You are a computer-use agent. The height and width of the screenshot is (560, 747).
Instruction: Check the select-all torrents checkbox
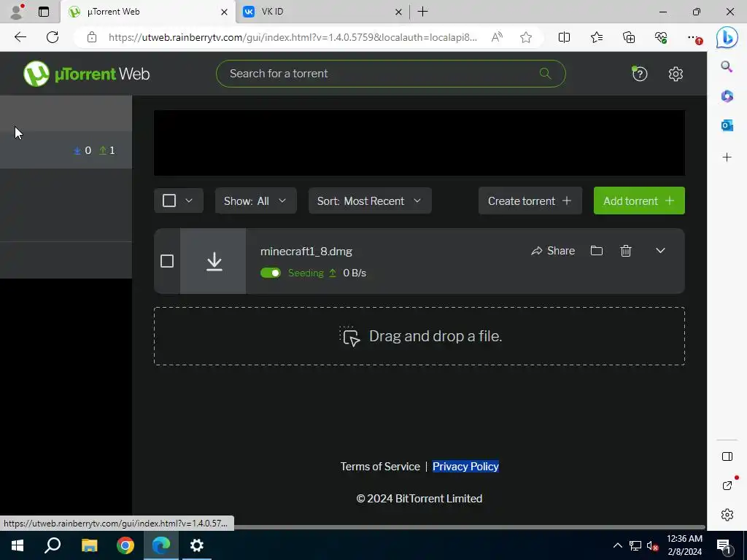pyautogui.click(x=169, y=201)
